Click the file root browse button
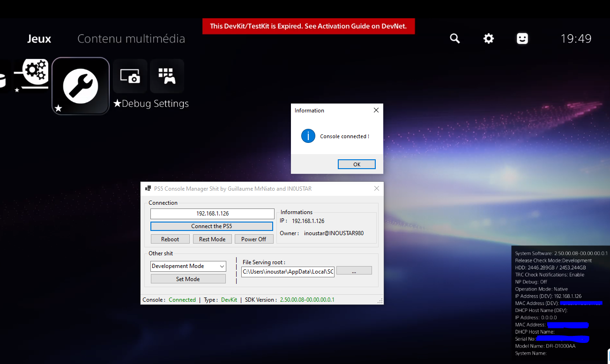 354,271
